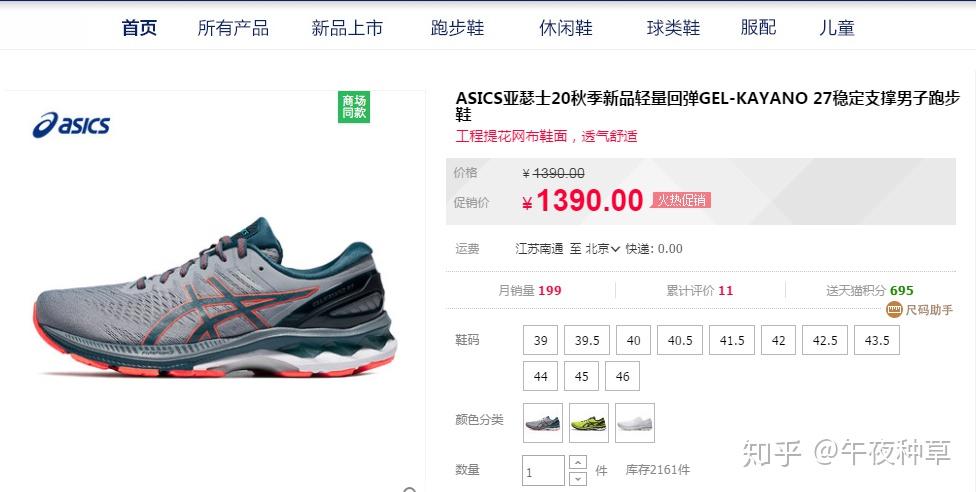Select the white shoe color thumbnail
Image resolution: width=976 pixels, height=492 pixels.
click(x=635, y=423)
